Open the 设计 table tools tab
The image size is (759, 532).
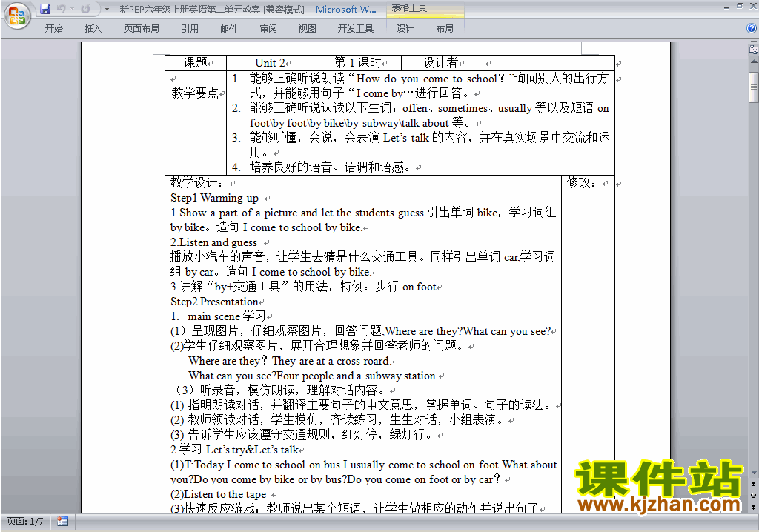[405, 29]
